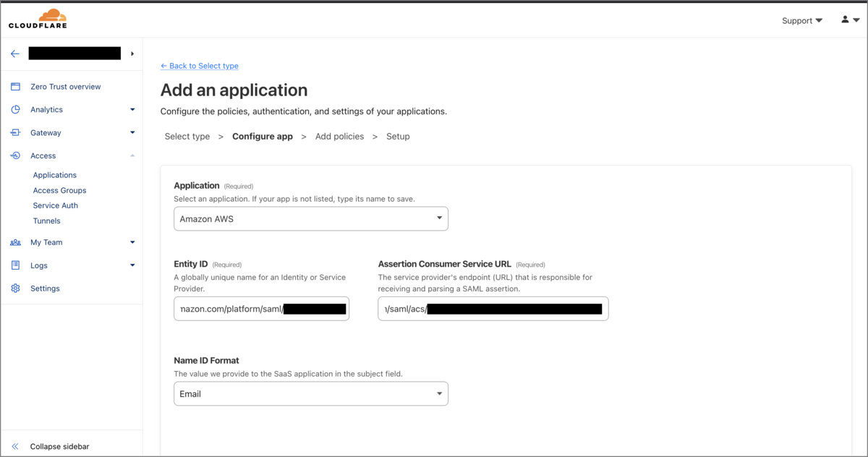Click the back arrow icon beside account name
The height and width of the screenshot is (457, 868).
tap(14, 54)
